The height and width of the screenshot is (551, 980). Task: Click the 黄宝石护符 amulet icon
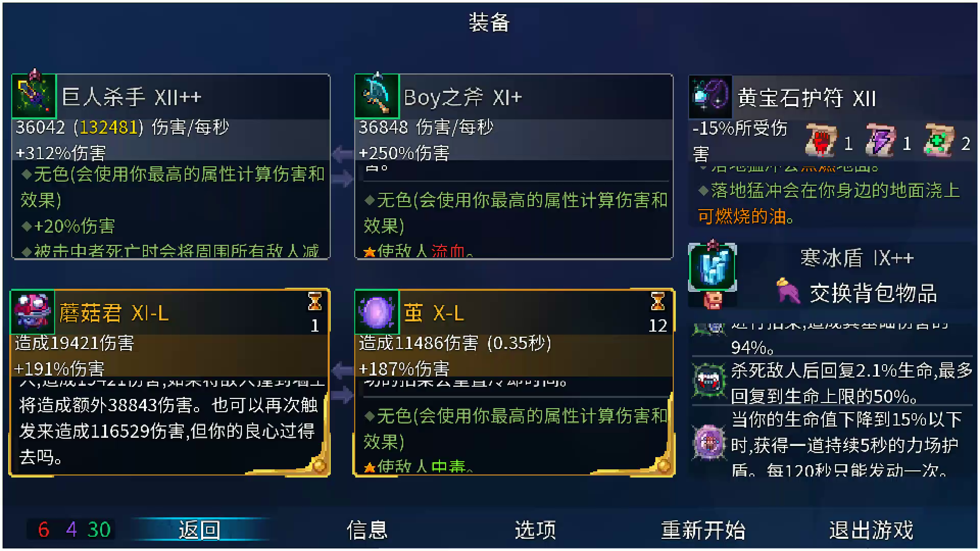click(710, 97)
